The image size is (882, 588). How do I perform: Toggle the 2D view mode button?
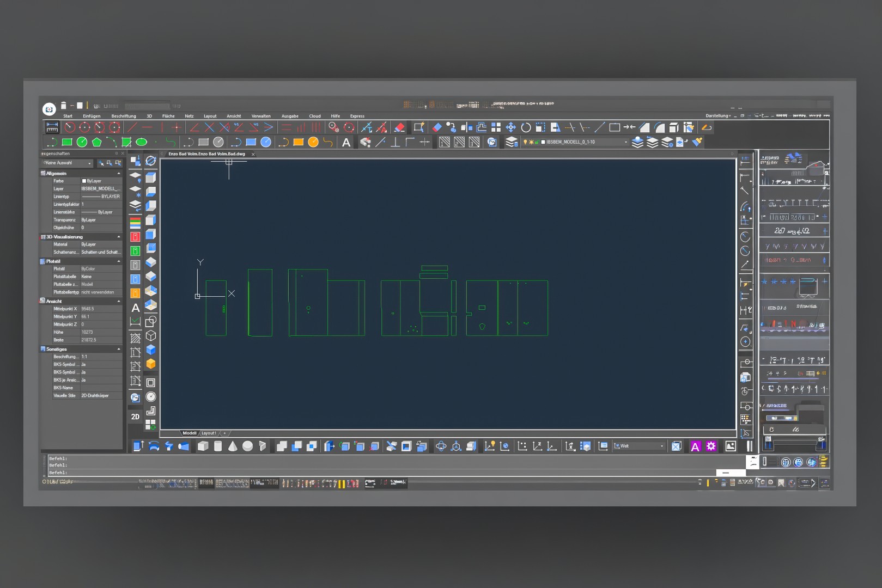(x=135, y=416)
